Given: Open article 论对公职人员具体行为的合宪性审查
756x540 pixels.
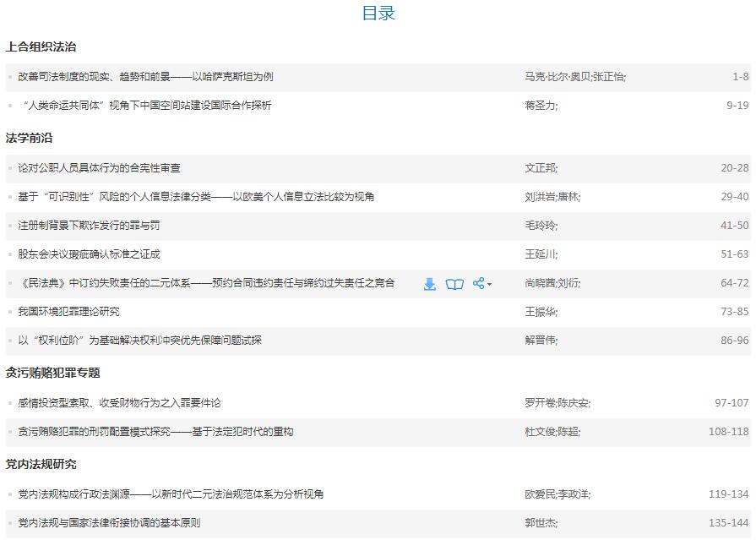Looking at the screenshot, I should (99, 168).
